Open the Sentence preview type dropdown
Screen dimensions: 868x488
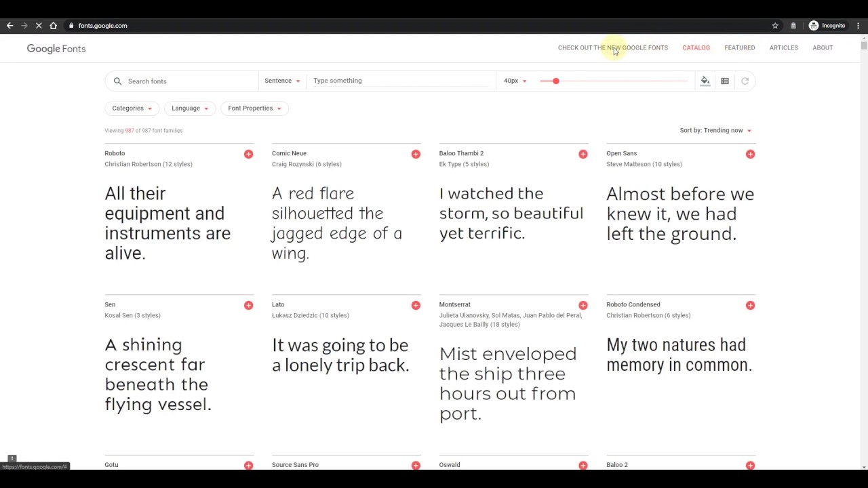(x=282, y=81)
